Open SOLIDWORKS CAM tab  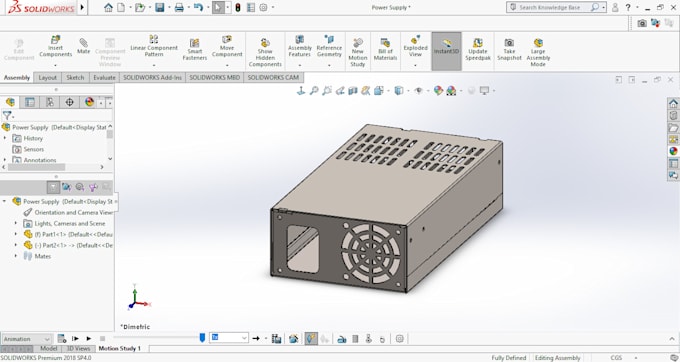[273, 78]
